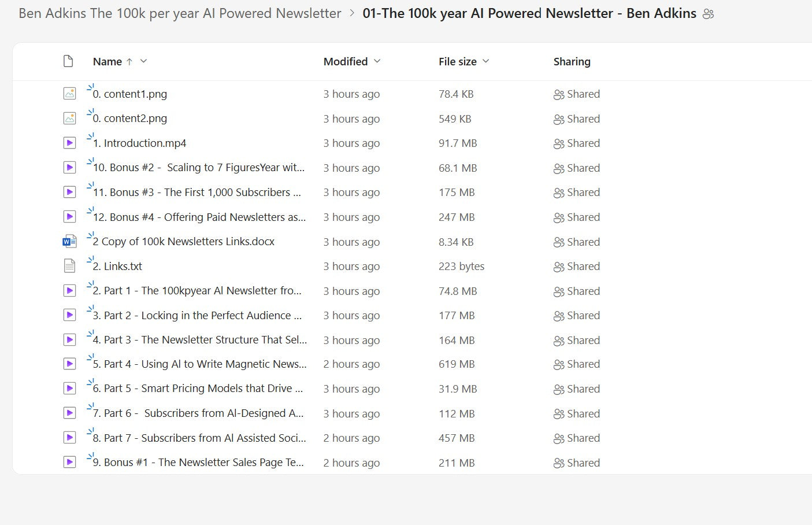Click the Sharing column header
812x525 pixels.
pos(572,61)
